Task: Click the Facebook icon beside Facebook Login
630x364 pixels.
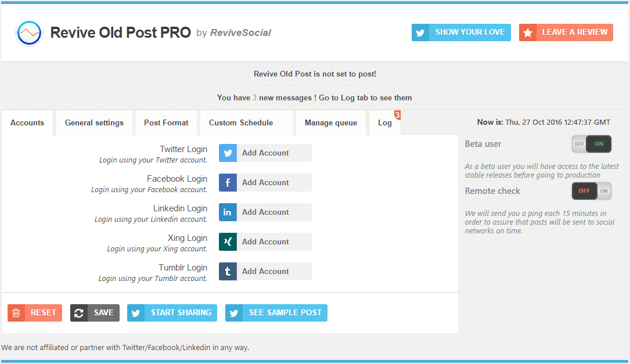Action: 228,183
